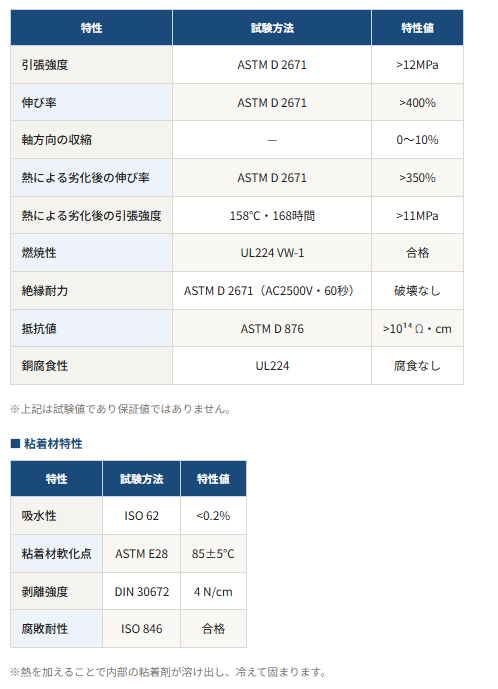Screen dimensions: 498x689
Task: Select the 腐食なし value cell
Action: [x=417, y=366]
